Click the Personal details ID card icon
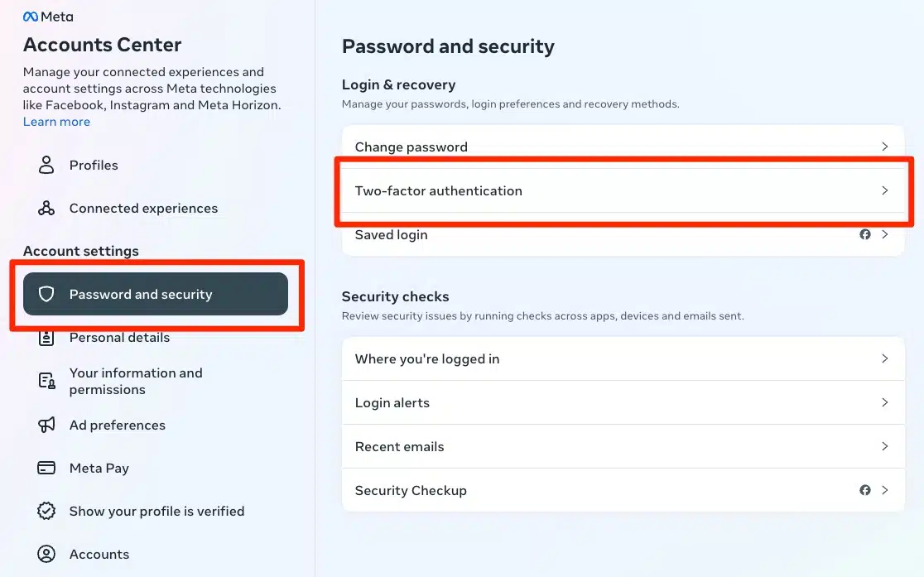 [x=46, y=337]
